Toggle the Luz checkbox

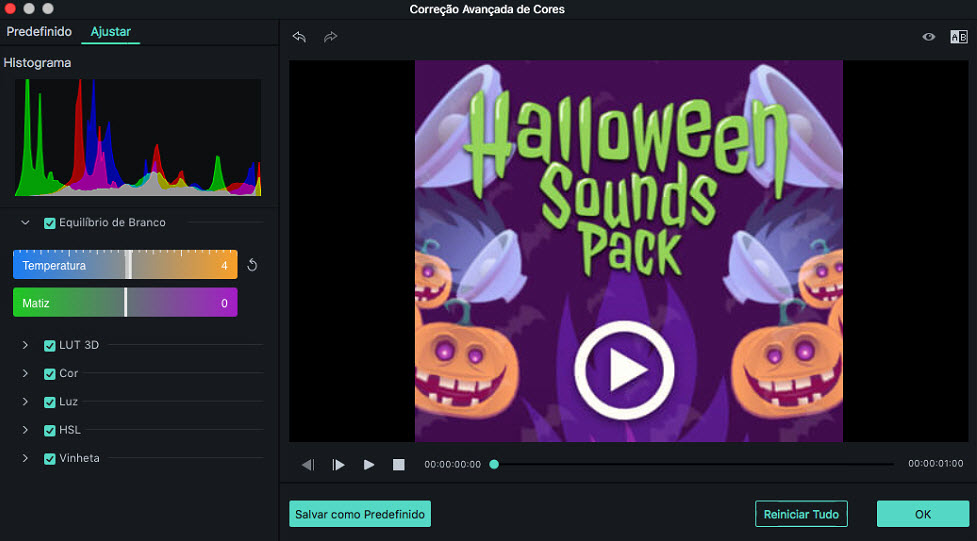pos(50,402)
